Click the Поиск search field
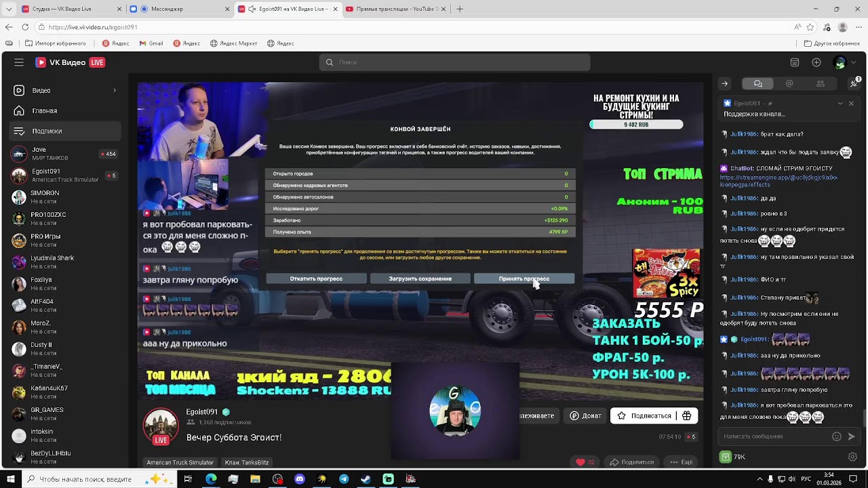The width and height of the screenshot is (868, 488). 454,62
